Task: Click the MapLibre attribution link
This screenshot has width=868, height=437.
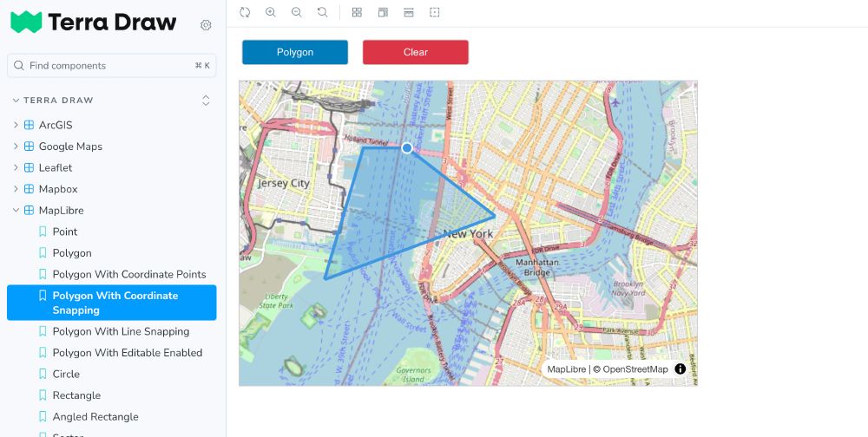Action: pyautogui.click(x=566, y=369)
